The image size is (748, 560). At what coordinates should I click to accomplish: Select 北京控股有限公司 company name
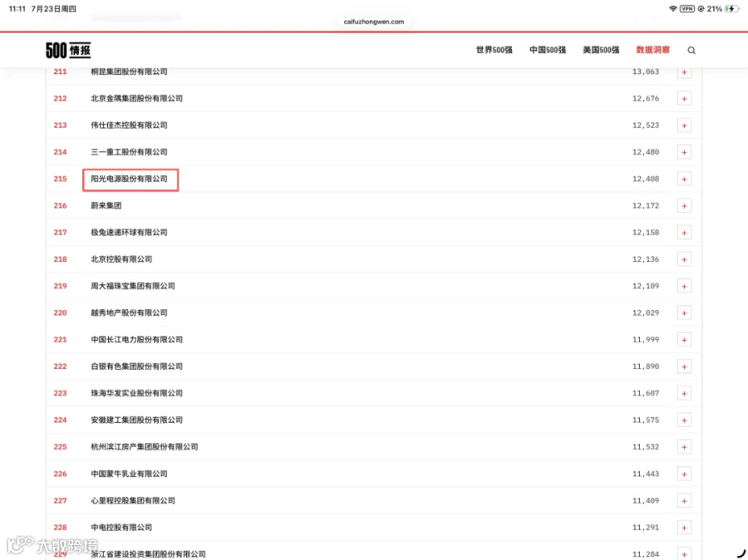click(x=121, y=259)
